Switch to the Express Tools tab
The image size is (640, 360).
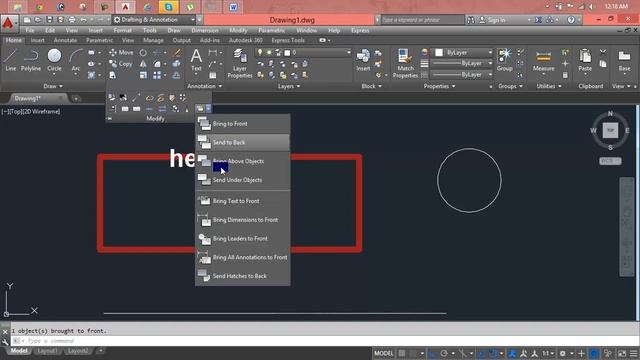(x=288, y=40)
